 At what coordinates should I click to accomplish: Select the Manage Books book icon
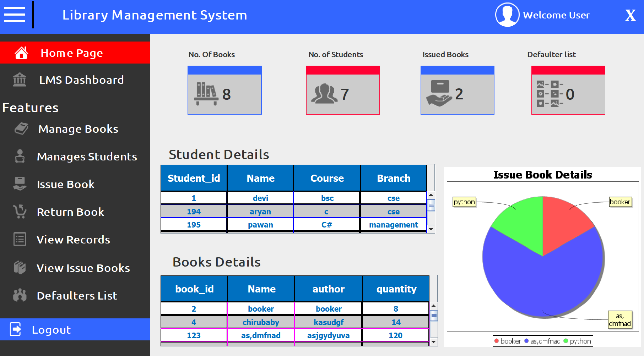[x=21, y=128]
